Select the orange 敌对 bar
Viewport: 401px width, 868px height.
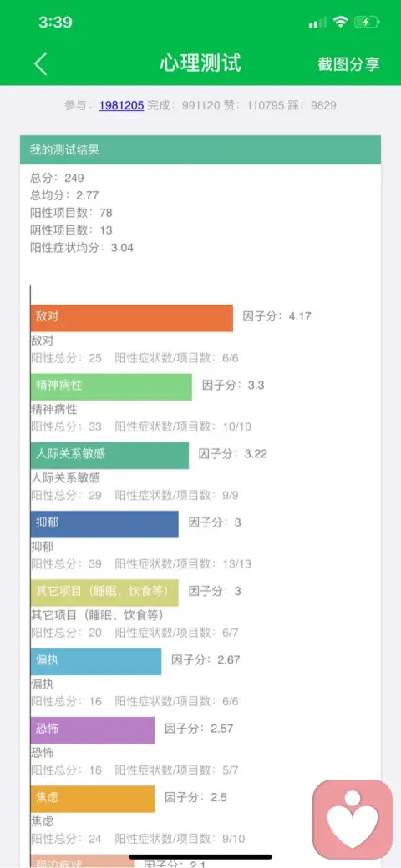[132, 318]
